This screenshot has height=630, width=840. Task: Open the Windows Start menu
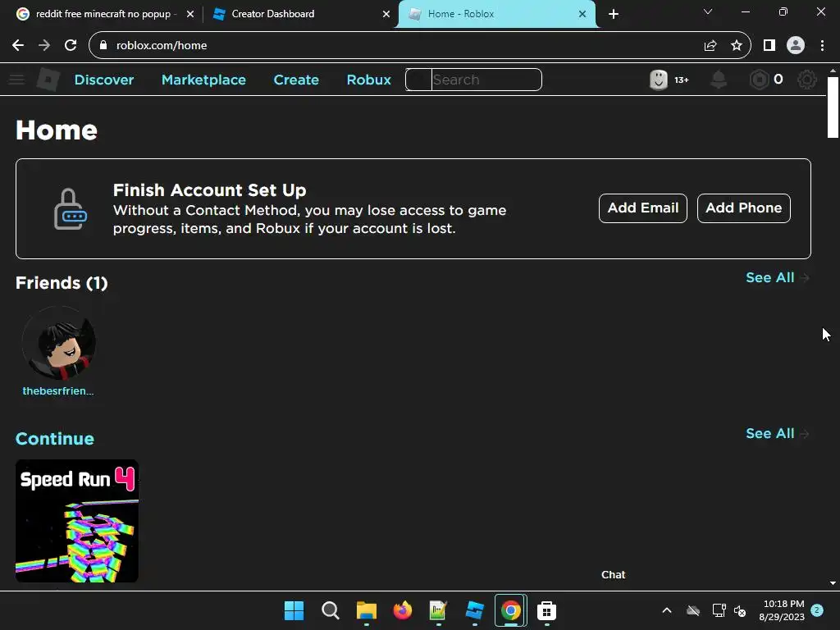(294, 610)
